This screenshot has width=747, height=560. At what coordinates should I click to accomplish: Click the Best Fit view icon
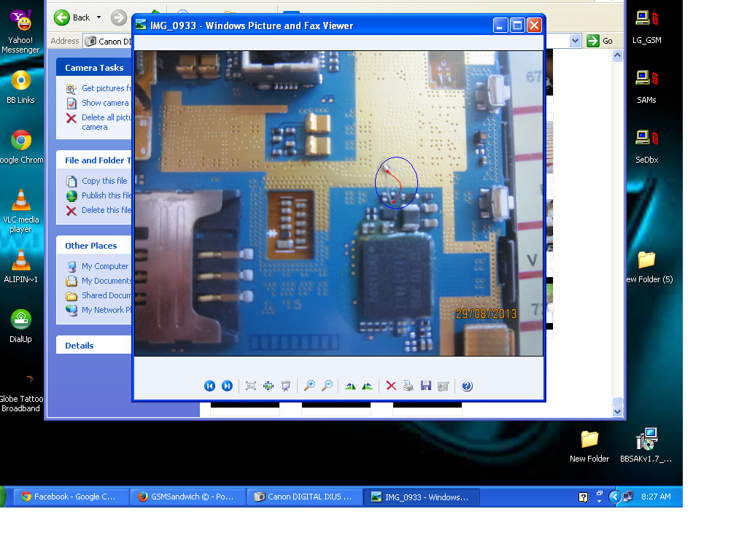(251, 386)
